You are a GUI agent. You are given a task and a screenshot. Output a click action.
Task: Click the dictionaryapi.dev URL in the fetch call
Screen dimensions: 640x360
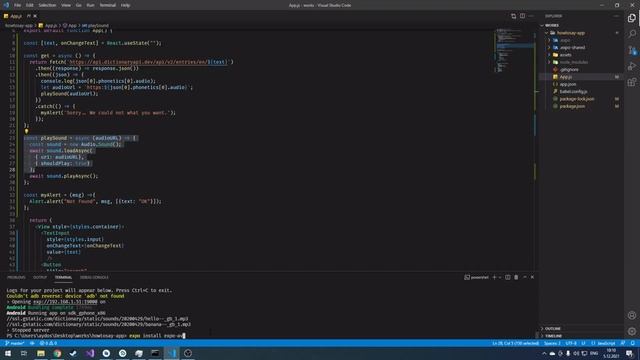[148, 62]
